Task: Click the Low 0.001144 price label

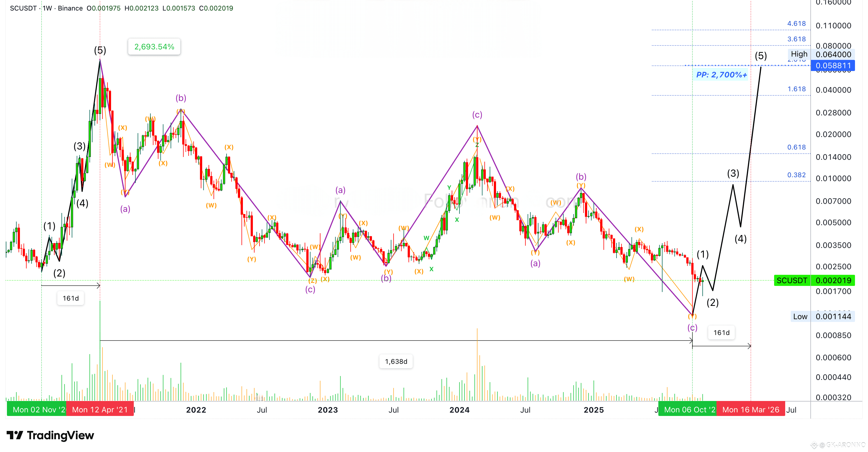Action: [822, 316]
